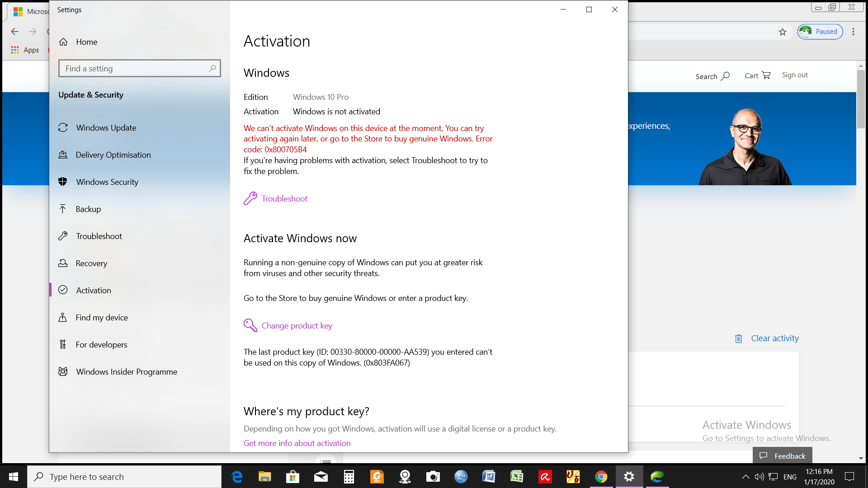
Task: Click Clear activity link on webpage
Action: (x=775, y=338)
